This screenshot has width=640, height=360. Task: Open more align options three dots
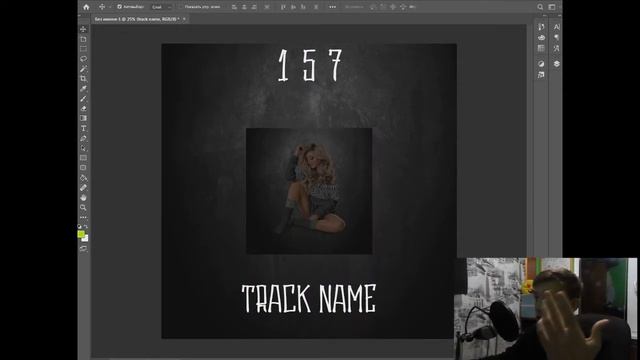click(x=333, y=7)
